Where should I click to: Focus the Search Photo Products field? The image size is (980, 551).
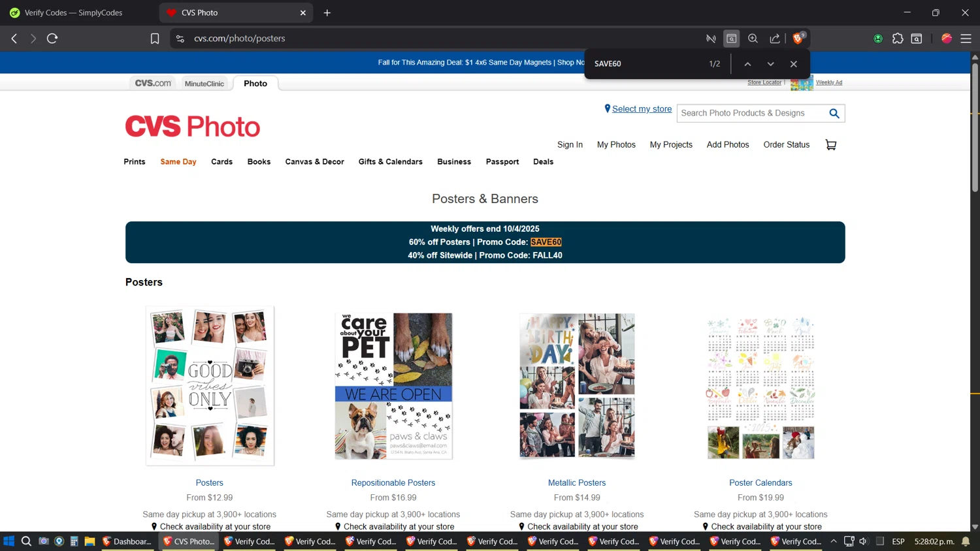point(751,114)
